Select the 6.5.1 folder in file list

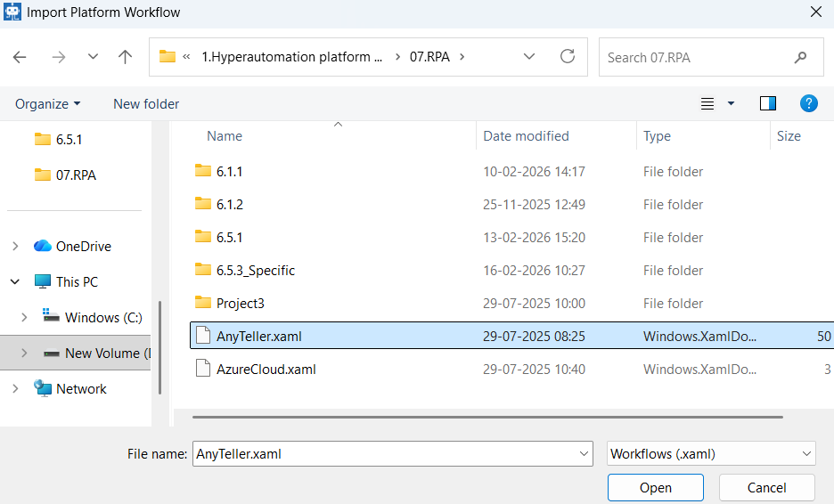tap(511, 238)
